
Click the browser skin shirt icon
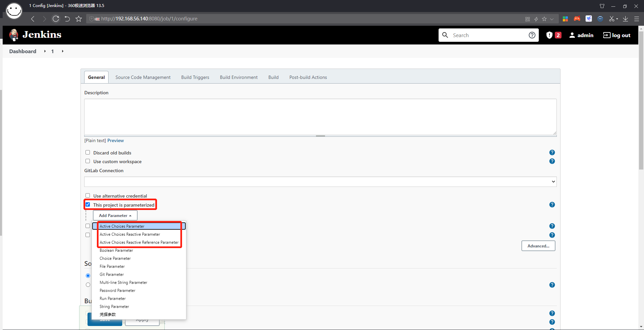pos(602,6)
